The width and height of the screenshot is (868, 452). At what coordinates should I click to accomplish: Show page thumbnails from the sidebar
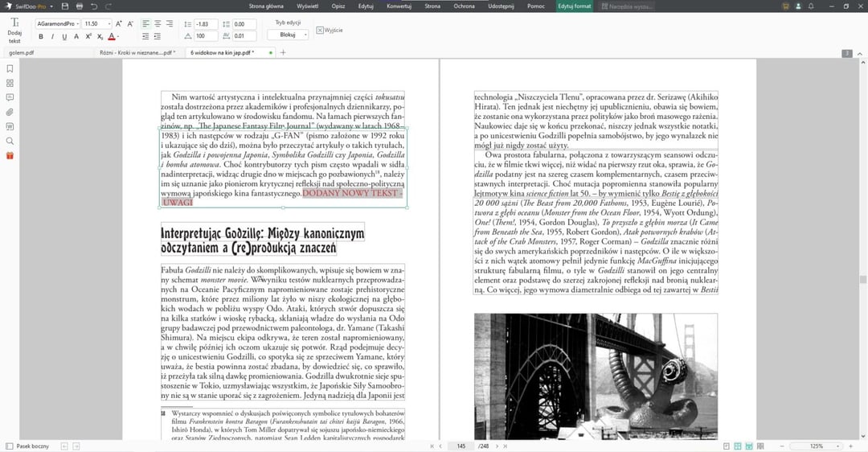click(10, 83)
